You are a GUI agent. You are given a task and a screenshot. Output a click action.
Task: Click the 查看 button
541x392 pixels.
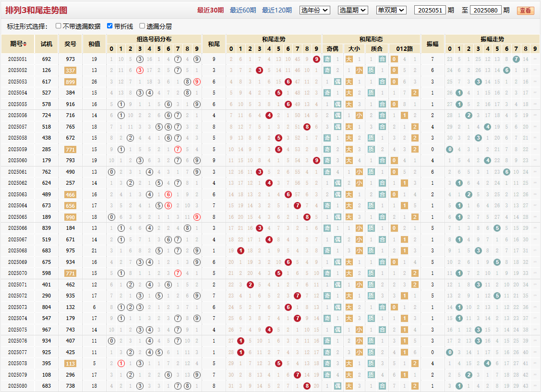(x=526, y=11)
